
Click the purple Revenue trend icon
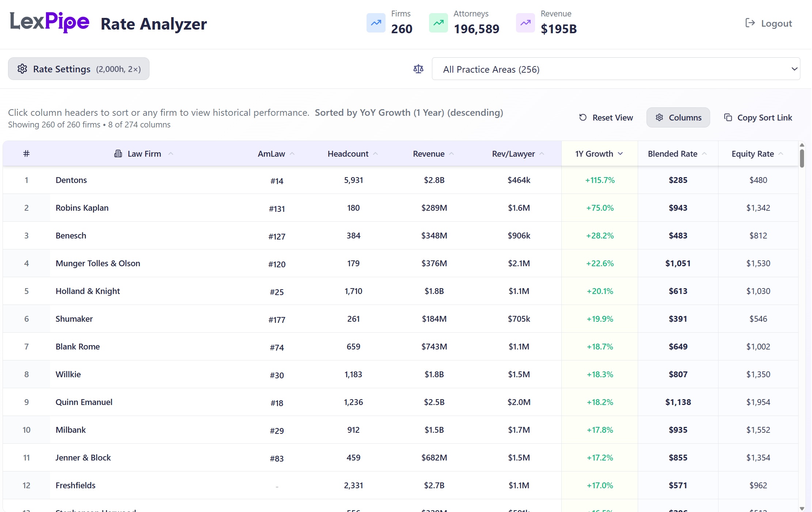pos(525,23)
